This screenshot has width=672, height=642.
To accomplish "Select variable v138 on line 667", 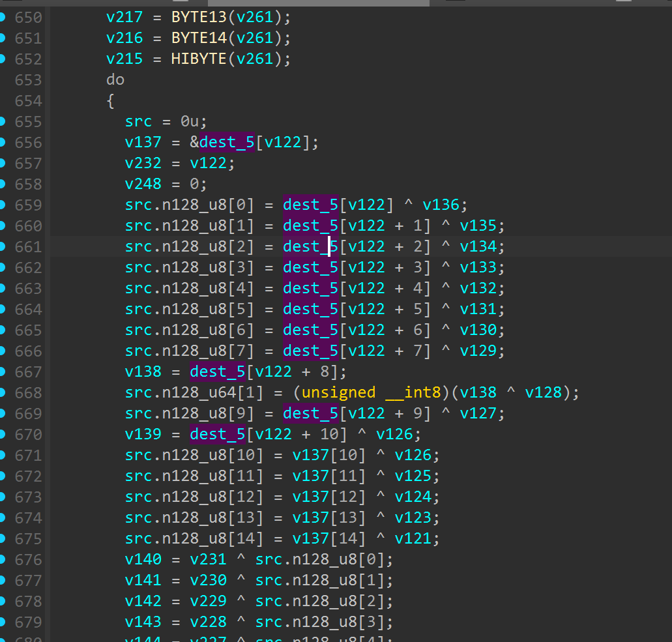I will [x=143, y=372].
